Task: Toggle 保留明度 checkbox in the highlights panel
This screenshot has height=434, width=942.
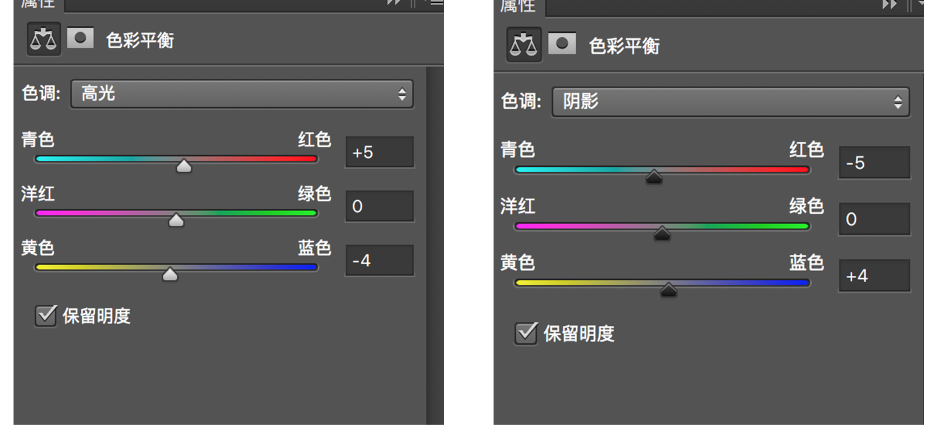Action: click(44, 317)
